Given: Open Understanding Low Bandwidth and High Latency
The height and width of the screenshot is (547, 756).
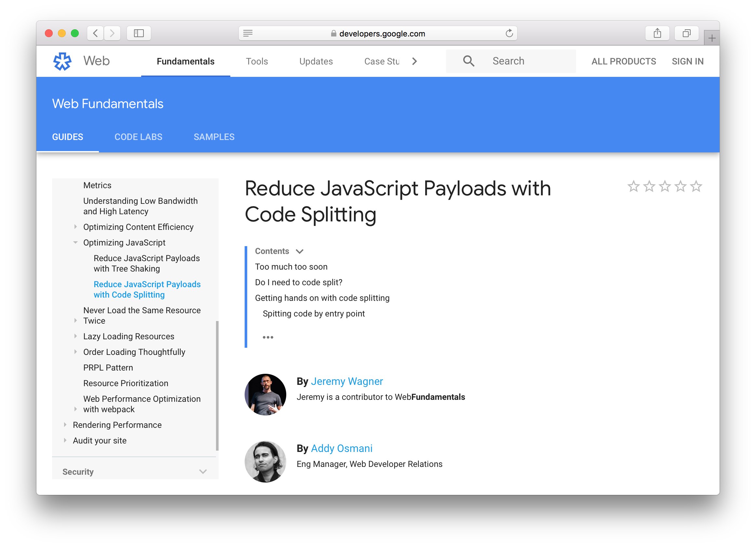Looking at the screenshot, I should (140, 206).
